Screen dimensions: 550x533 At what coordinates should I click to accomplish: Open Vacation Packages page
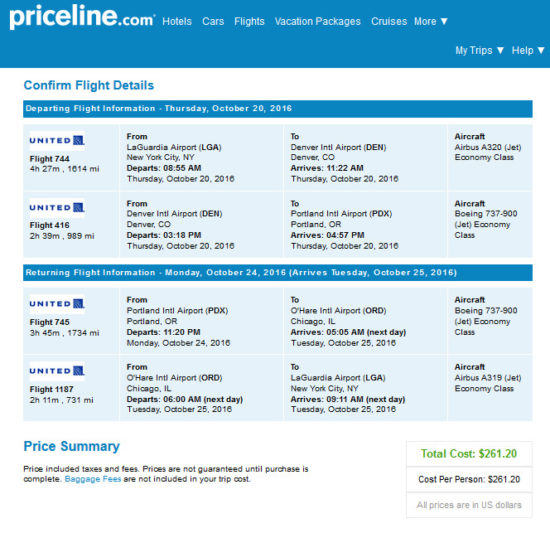click(x=318, y=21)
